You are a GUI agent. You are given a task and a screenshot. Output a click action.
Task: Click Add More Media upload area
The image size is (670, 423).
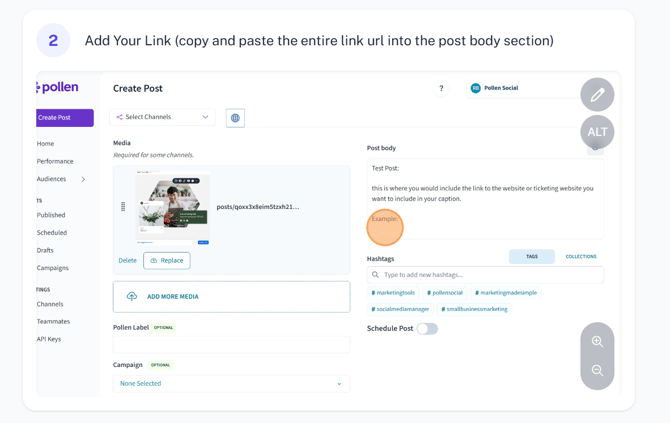pyautogui.click(x=231, y=297)
